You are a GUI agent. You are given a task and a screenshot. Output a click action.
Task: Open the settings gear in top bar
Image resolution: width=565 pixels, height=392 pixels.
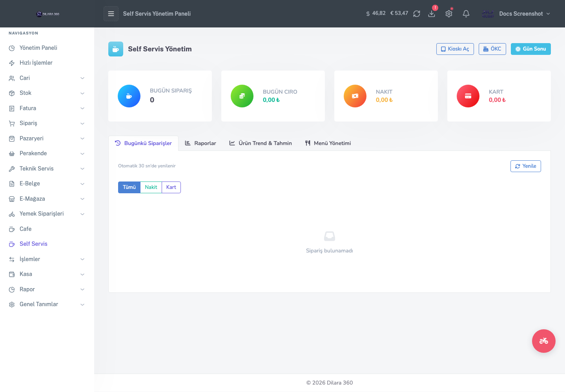449,14
